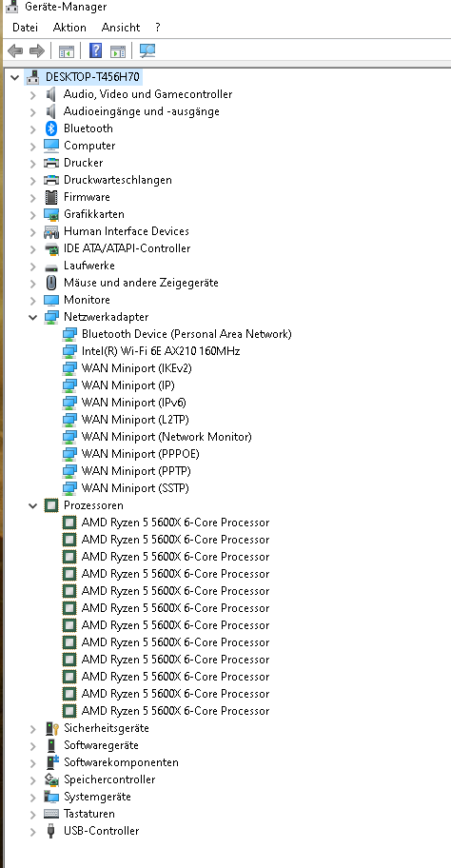Click the Intel Wi-Fi 6E AX210 adapter icon

click(x=69, y=351)
